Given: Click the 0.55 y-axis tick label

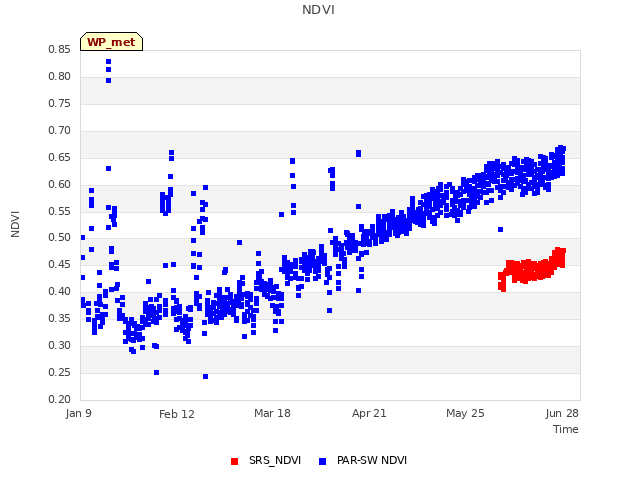Looking at the screenshot, I should point(60,211).
